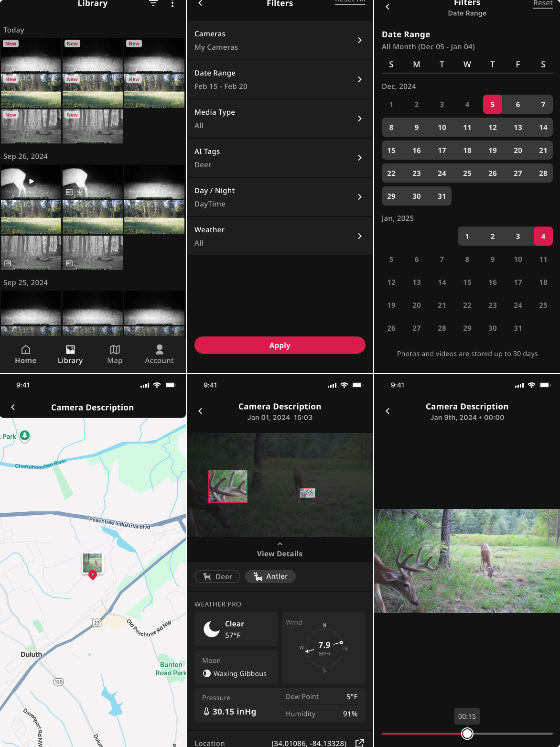Tap the download icon on Sep 26 photo

[80, 192]
